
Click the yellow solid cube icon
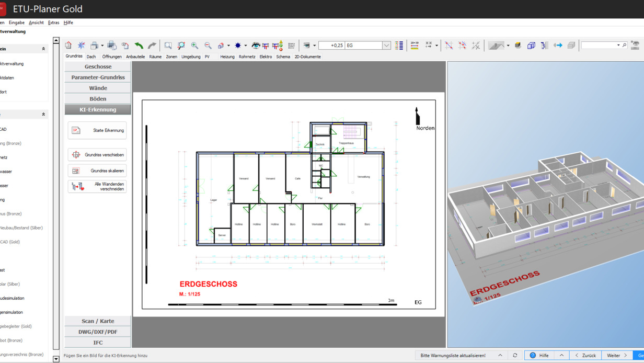[x=518, y=46]
